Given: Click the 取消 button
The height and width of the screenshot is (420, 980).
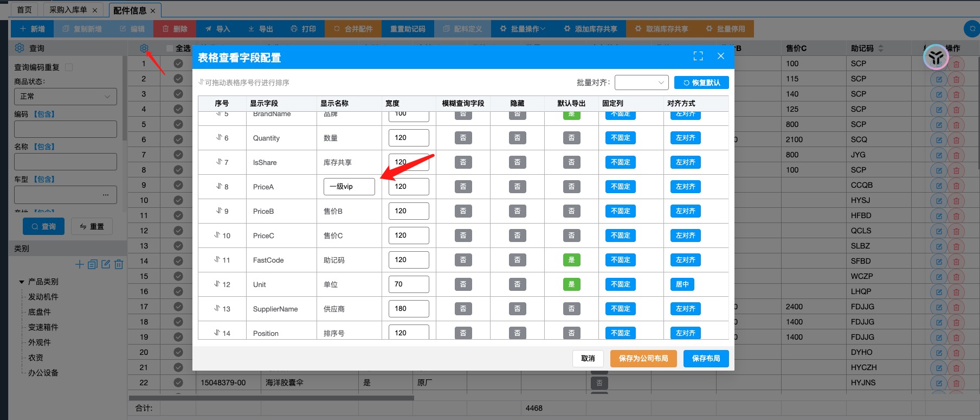Looking at the screenshot, I should click(588, 358).
